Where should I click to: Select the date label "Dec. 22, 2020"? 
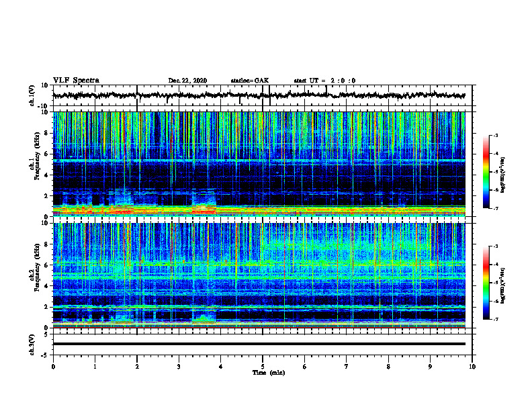click(187, 81)
